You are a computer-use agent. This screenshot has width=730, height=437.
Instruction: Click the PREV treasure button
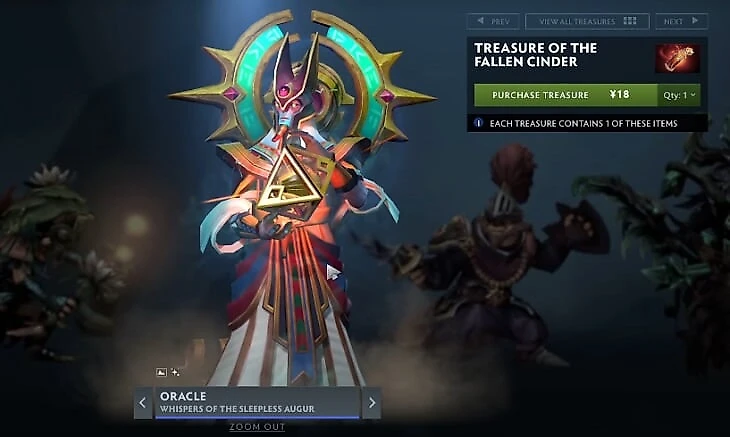click(493, 21)
